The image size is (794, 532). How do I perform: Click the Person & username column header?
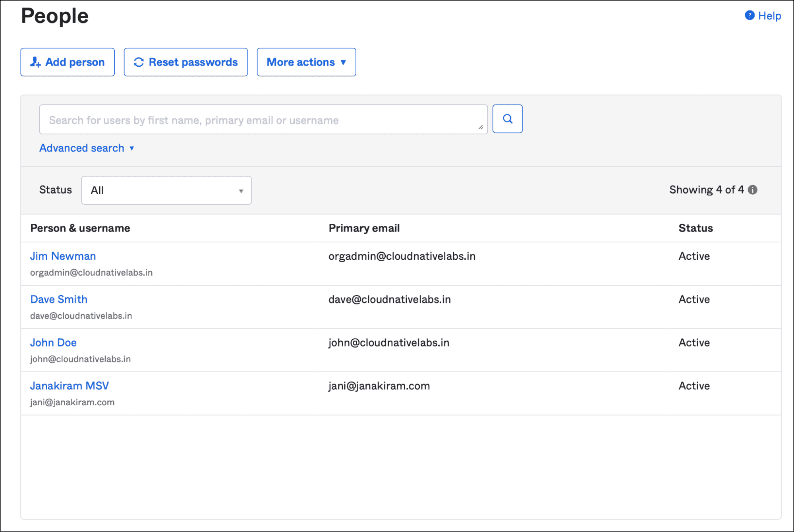[80, 228]
